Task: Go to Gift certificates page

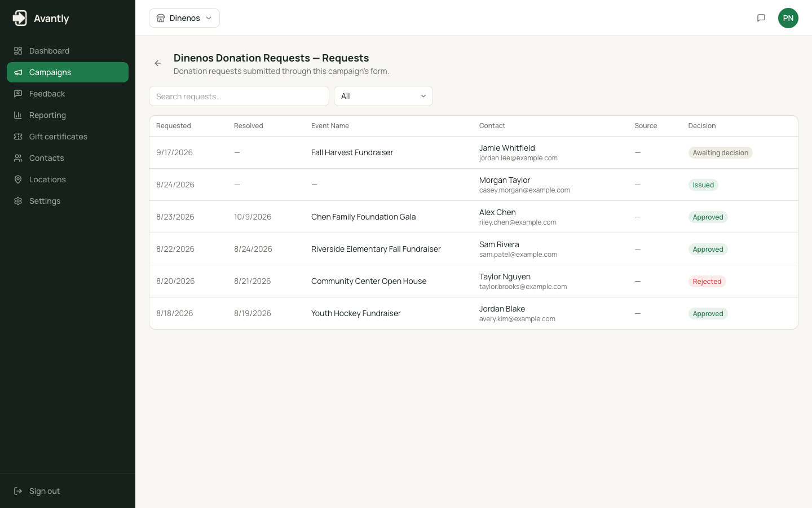Action: [x=68, y=137]
